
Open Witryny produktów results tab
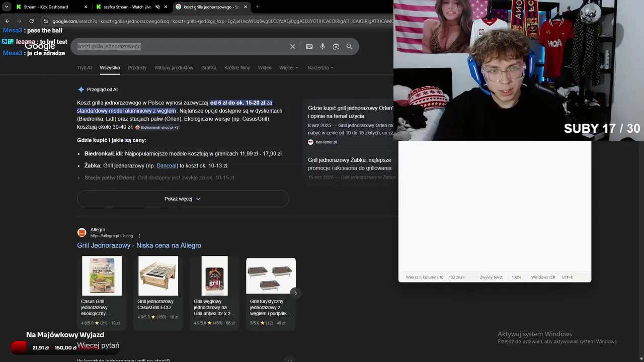pos(174,68)
